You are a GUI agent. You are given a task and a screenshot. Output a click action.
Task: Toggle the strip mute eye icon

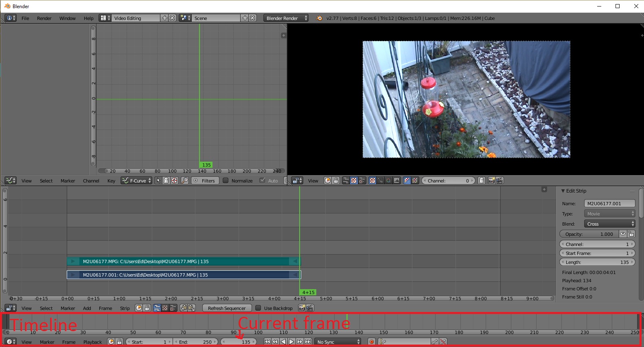623,234
